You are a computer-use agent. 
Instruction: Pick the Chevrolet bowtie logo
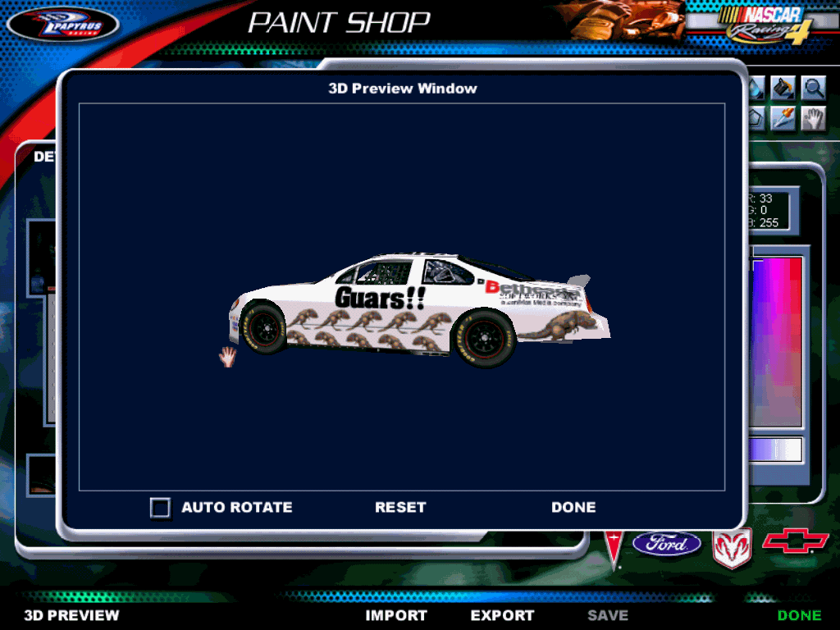pos(795,542)
